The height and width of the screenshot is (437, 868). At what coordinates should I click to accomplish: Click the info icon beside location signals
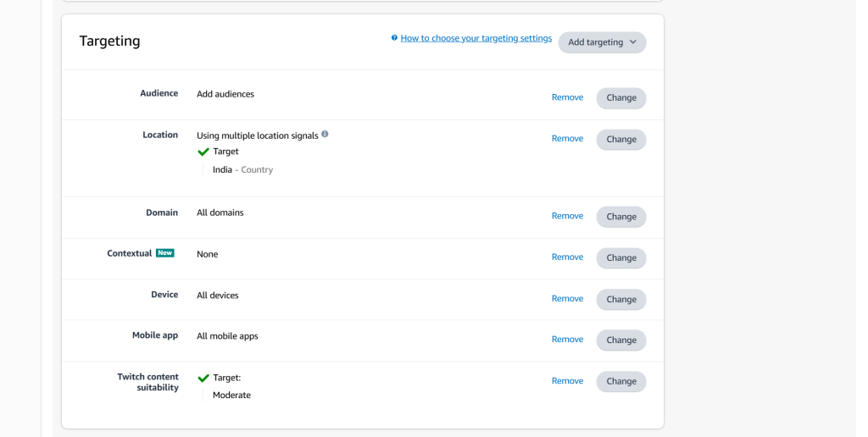pyautogui.click(x=325, y=135)
